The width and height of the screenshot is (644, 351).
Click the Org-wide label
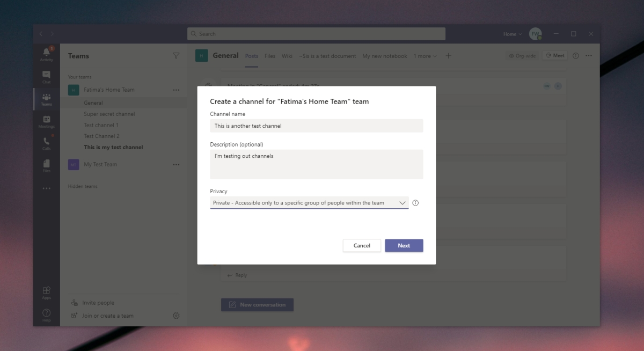522,56
